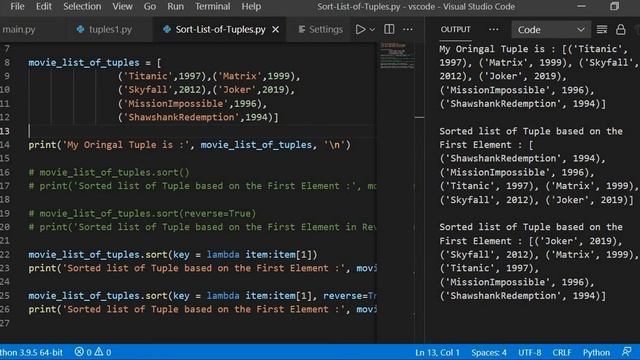This screenshot has width=640, height=360.
Task: Open the Code output channel dropdown
Action: click(x=551, y=30)
